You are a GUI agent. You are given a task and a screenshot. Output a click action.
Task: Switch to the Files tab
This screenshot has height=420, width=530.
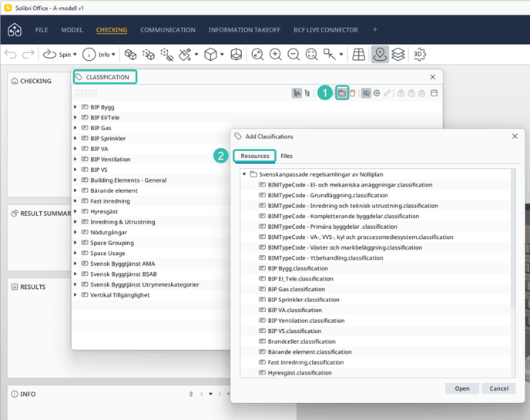(x=287, y=156)
